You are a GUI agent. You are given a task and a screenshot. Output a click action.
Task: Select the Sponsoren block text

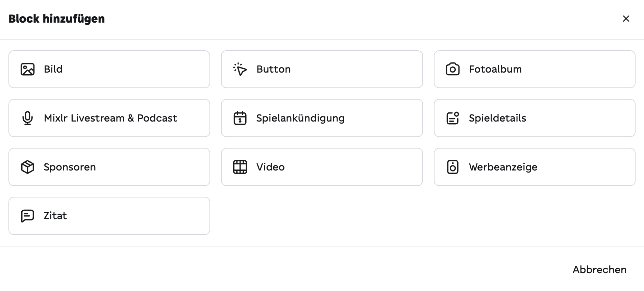[70, 167]
